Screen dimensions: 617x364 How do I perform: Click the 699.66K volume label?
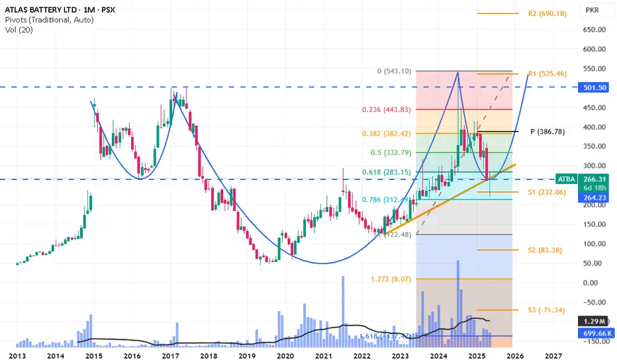tap(595, 334)
